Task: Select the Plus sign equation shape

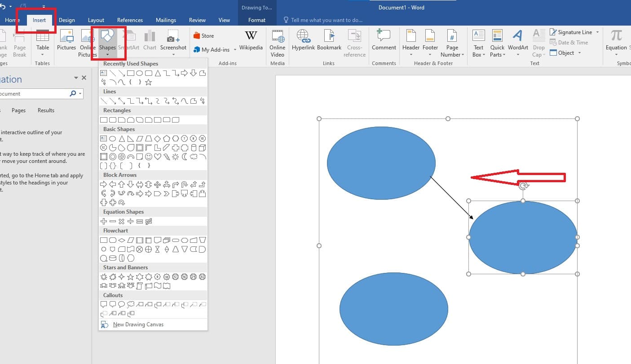Action: tap(103, 221)
